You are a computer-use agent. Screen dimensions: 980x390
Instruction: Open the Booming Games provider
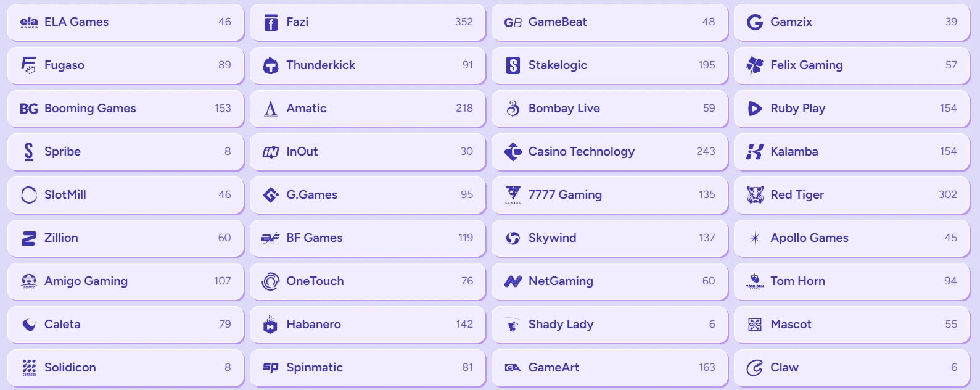[125, 109]
